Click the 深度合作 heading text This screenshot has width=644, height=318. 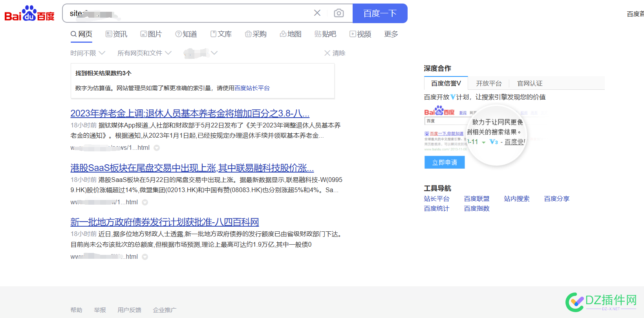437,68
